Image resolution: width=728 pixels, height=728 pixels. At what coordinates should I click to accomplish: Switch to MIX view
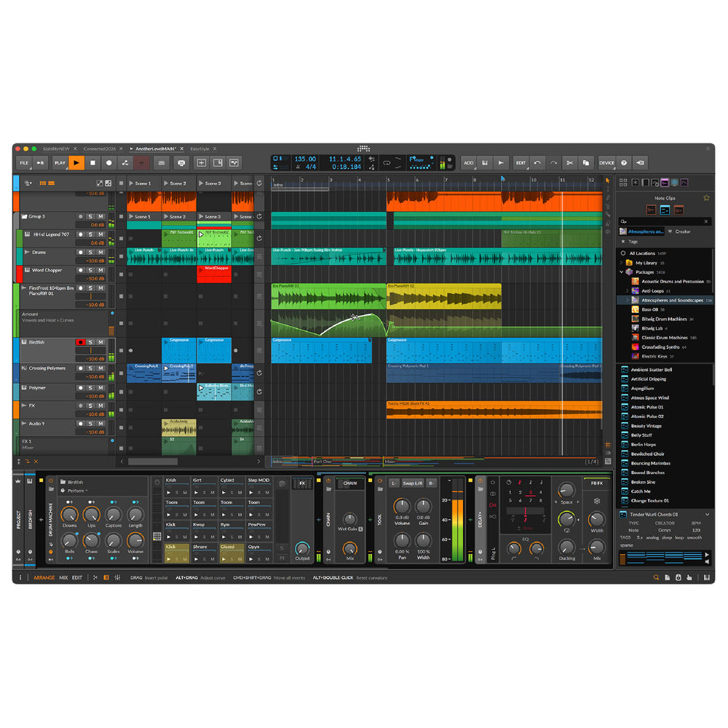click(63, 578)
